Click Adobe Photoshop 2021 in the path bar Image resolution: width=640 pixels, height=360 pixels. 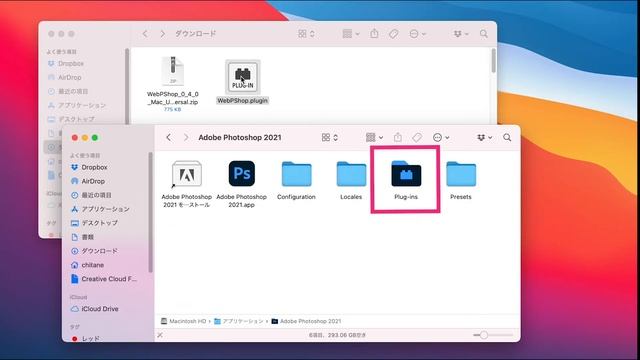[306, 321]
